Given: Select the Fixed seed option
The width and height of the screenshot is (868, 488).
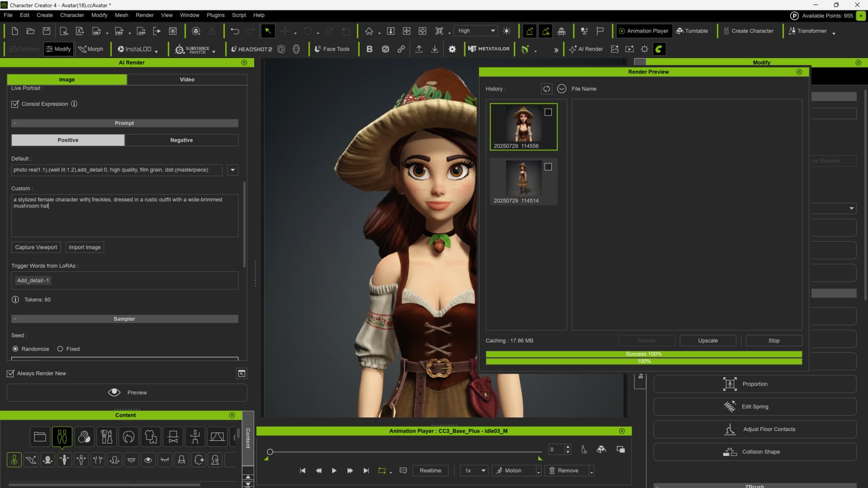Looking at the screenshot, I should click(60, 349).
